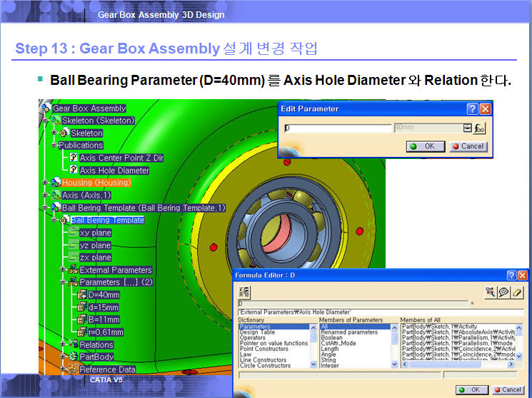Click the parameter filter icon beside comment icon
This screenshot has width=532, height=398.
[x=491, y=292]
